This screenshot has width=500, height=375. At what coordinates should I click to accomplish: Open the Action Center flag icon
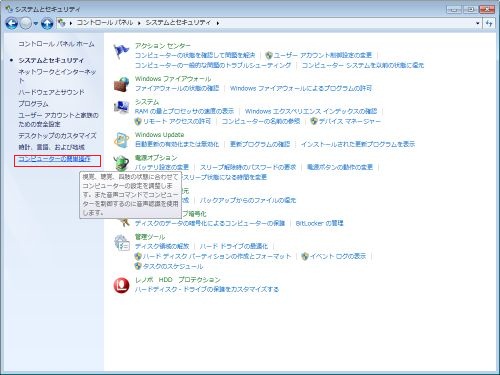(x=121, y=52)
